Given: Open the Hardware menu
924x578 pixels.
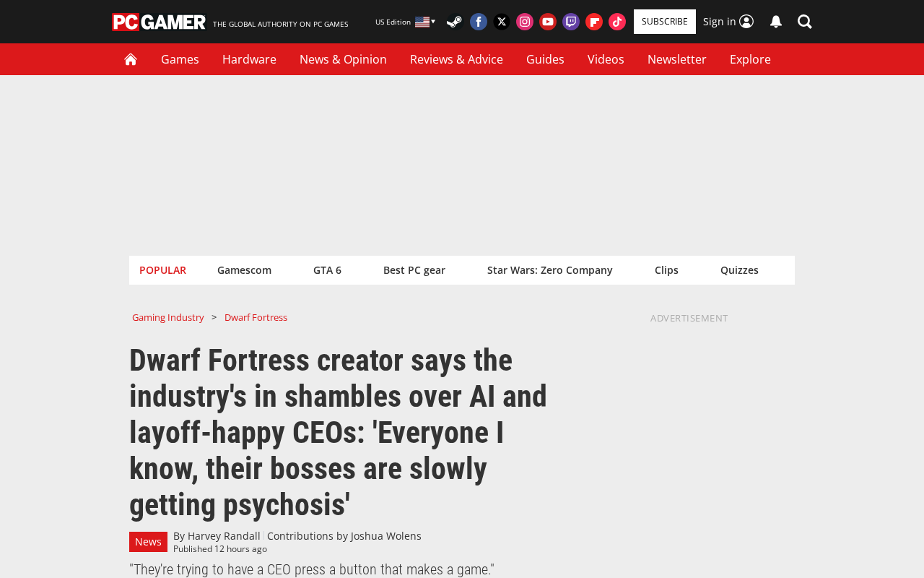Looking at the screenshot, I should 249,59.
